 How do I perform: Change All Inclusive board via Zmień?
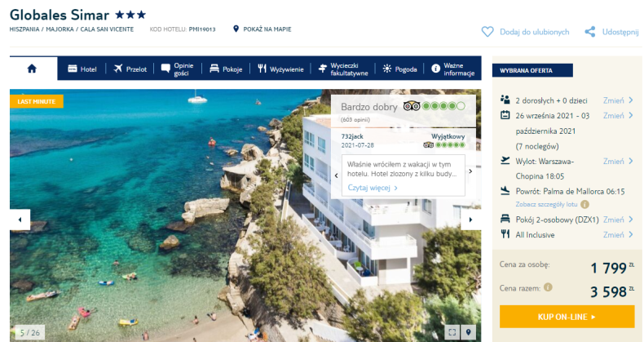click(618, 235)
